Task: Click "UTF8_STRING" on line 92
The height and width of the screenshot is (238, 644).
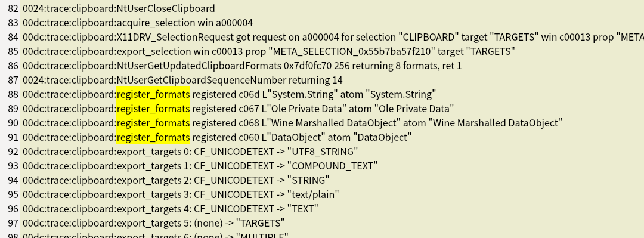Action: click(323, 152)
